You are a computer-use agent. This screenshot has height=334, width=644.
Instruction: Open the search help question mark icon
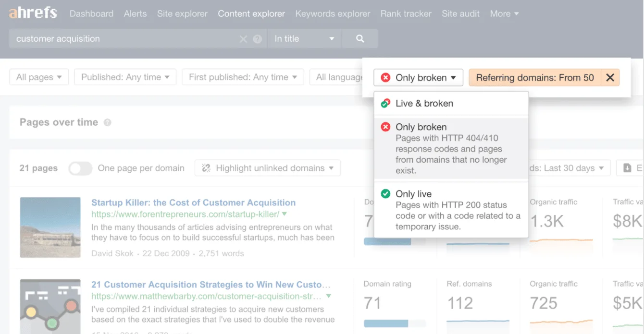(258, 39)
